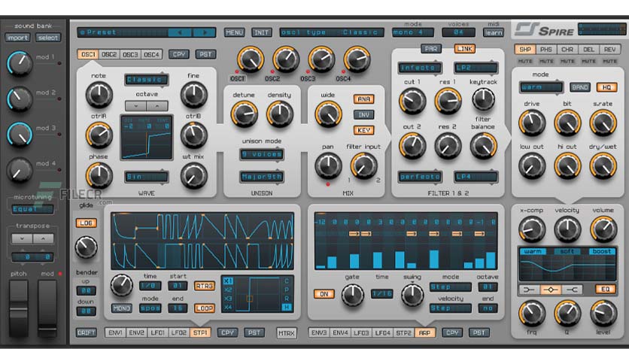Click the arp step 1/16 time field
The height and width of the screenshot is (364, 629).
(x=382, y=294)
